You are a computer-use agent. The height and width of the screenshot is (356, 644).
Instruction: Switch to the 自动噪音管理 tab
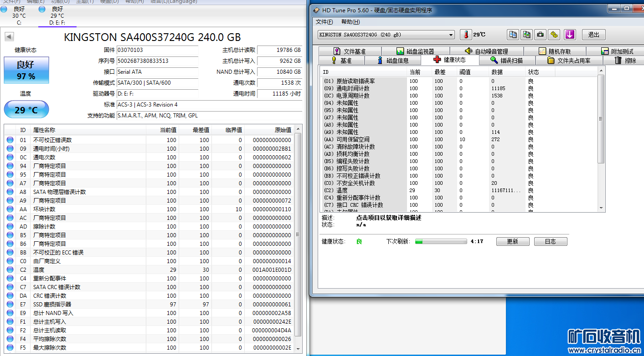click(486, 51)
